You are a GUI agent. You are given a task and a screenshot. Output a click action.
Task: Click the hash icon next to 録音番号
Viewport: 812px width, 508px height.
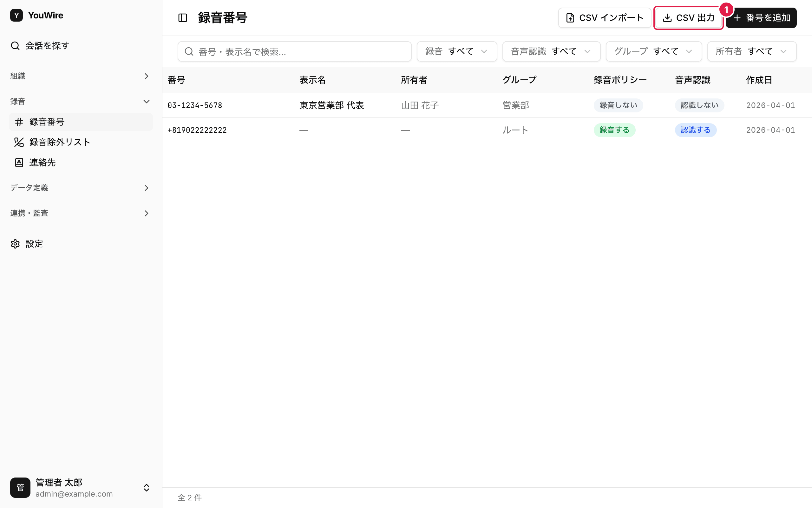19,122
